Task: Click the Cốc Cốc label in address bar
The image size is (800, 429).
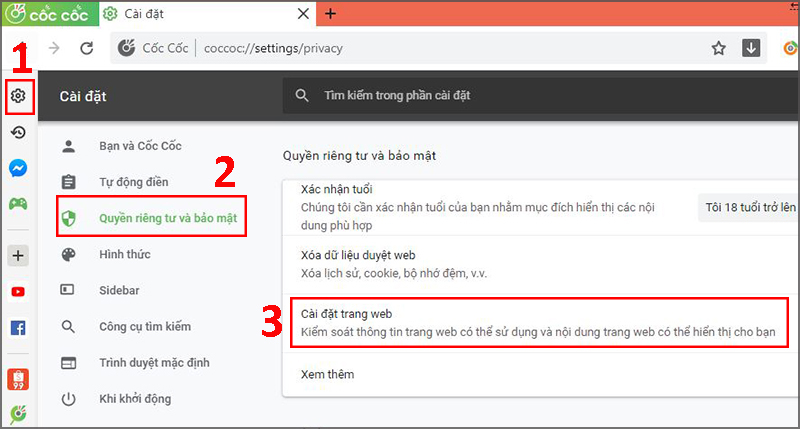Action: click(x=165, y=48)
